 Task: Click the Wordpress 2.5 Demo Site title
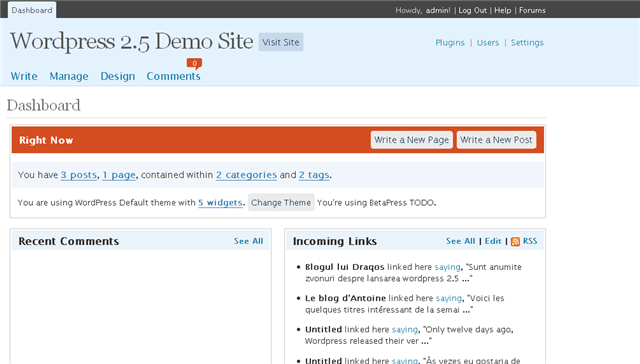(x=131, y=41)
